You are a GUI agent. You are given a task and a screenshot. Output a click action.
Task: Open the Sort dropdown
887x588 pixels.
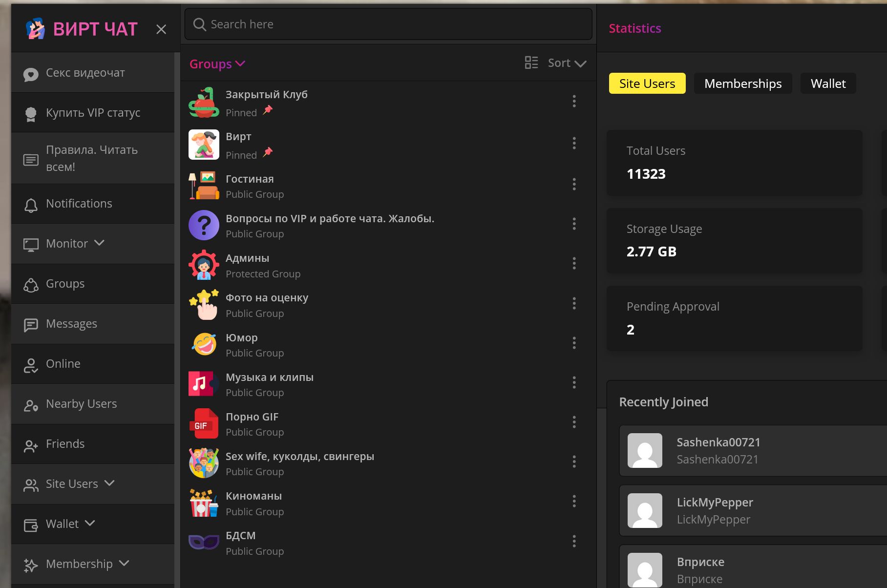(567, 63)
